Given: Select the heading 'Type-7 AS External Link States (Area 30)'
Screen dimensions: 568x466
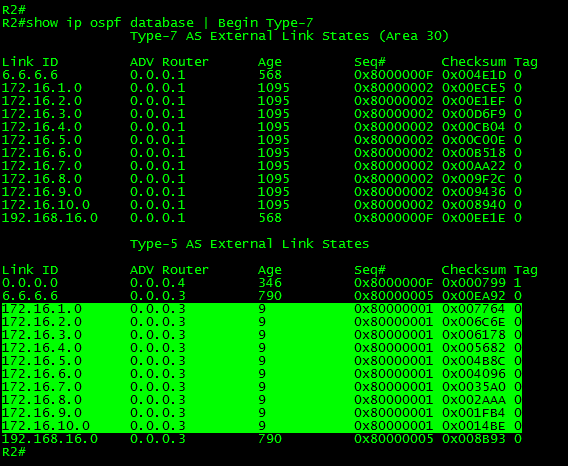Looking at the screenshot, I should [x=289, y=36].
